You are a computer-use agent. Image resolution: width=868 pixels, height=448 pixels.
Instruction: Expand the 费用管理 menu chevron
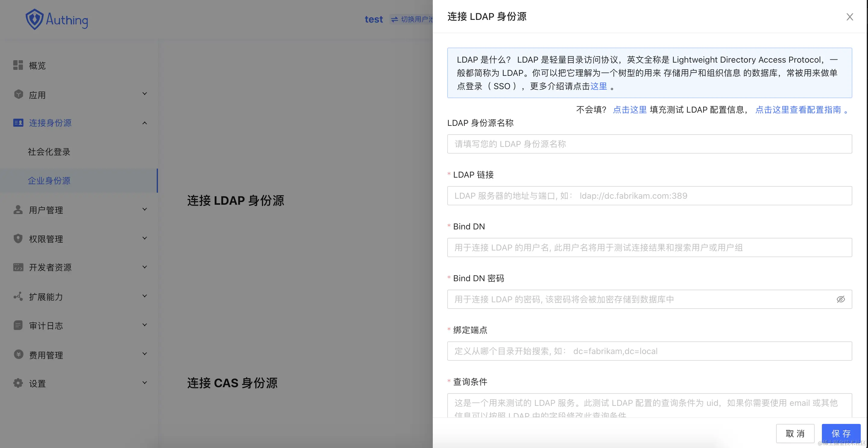(145, 354)
